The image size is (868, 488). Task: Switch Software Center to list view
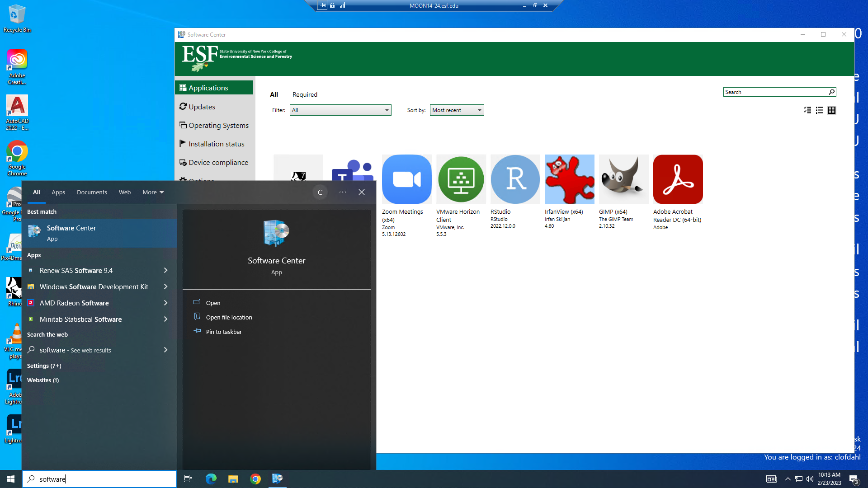pos(820,110)
